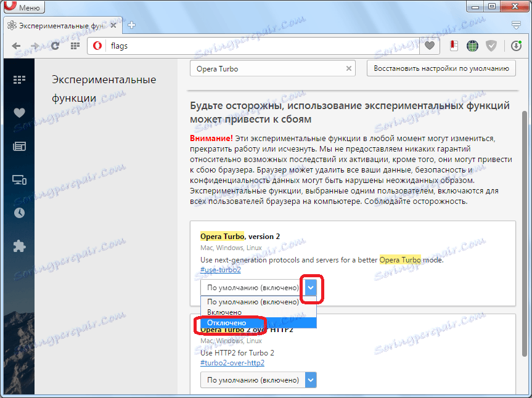Open the downloads icon in toolbar

click(516, 46)
